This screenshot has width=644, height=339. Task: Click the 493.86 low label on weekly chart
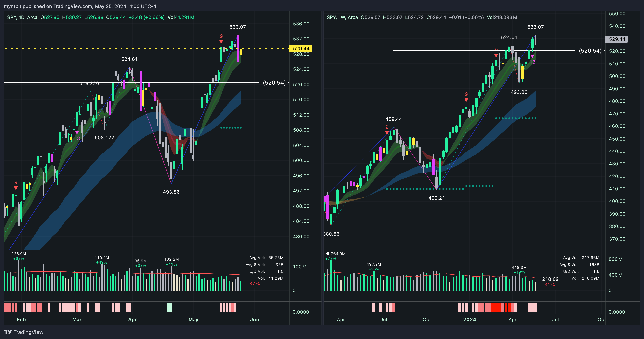519,92
